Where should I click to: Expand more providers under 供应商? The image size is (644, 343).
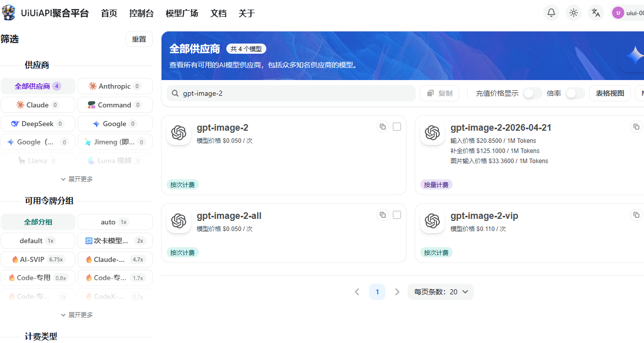(x=76, y=179)
